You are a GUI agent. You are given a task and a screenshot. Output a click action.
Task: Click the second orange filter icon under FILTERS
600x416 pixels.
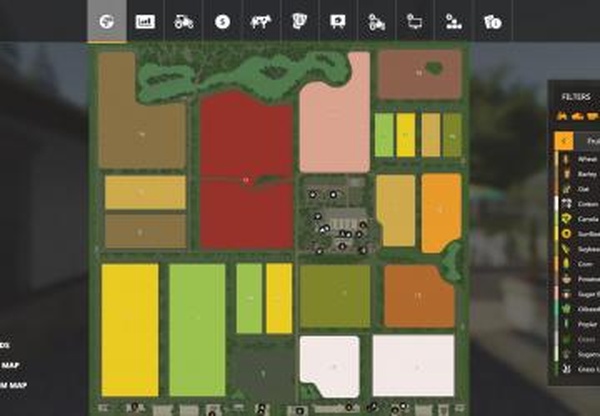[577, 116]
